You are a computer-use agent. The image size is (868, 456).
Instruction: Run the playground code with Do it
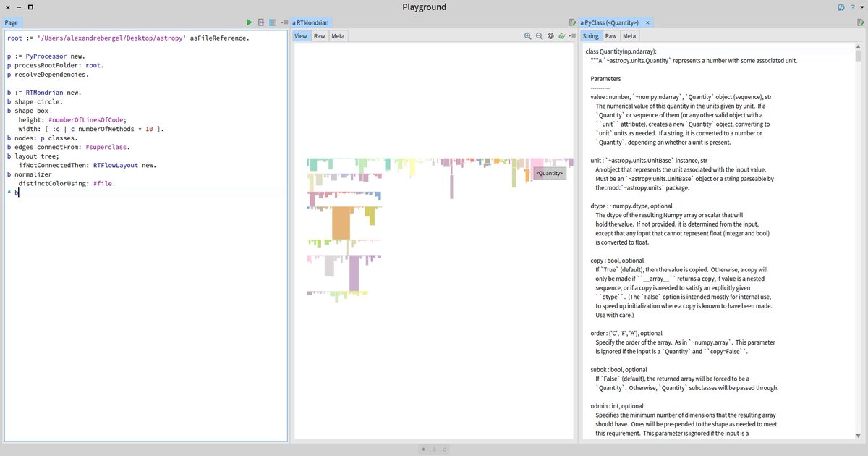pos(250,22)
